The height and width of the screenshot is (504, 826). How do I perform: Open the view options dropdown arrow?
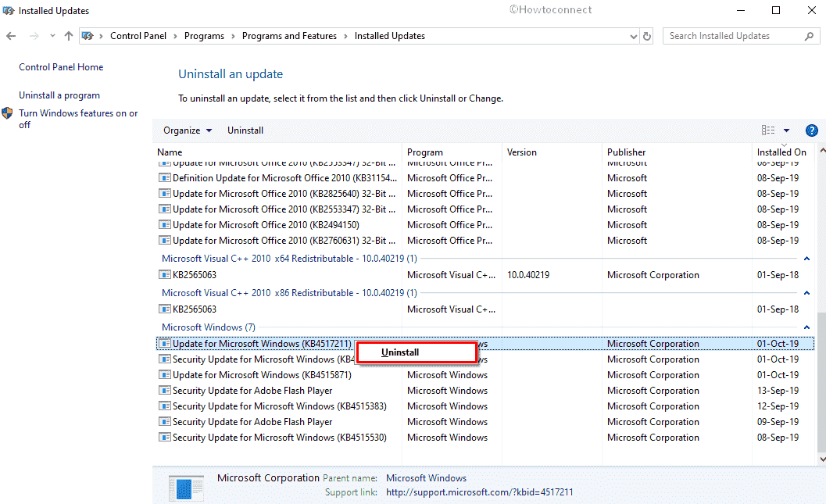pyautogui.click(x=786, y=130)
